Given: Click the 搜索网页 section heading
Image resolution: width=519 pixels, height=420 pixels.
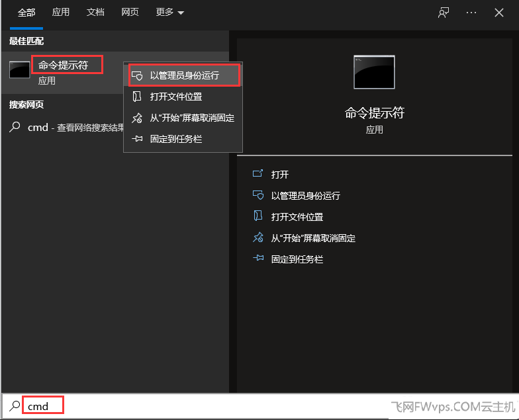Looking at the screenshot, I should click(26, 105).
